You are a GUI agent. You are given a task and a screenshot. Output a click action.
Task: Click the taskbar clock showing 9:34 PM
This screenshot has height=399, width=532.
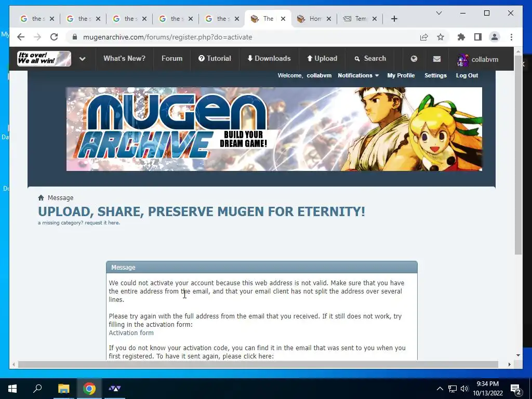(x=487, y=389)
